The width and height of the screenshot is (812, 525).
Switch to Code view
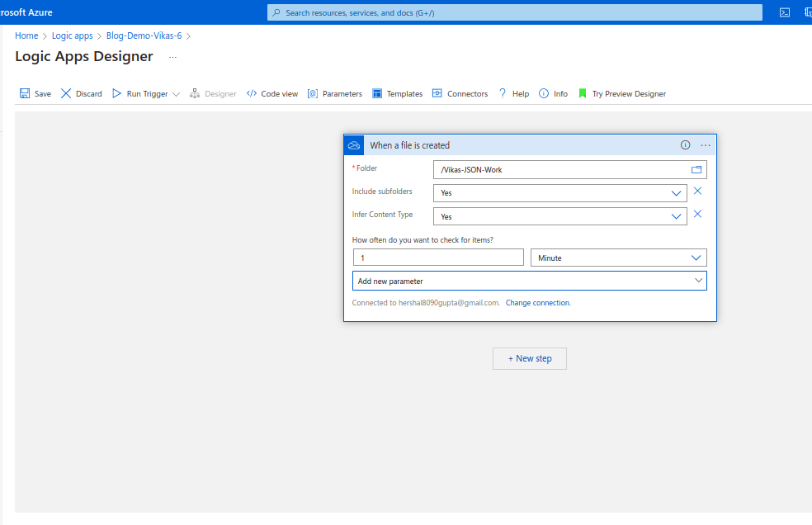[280, 94]
